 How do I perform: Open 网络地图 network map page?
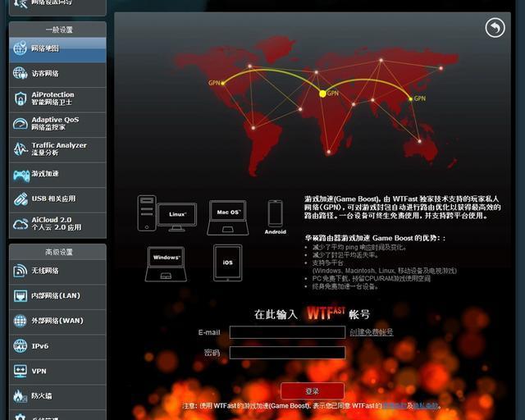[x=57, y=49]
